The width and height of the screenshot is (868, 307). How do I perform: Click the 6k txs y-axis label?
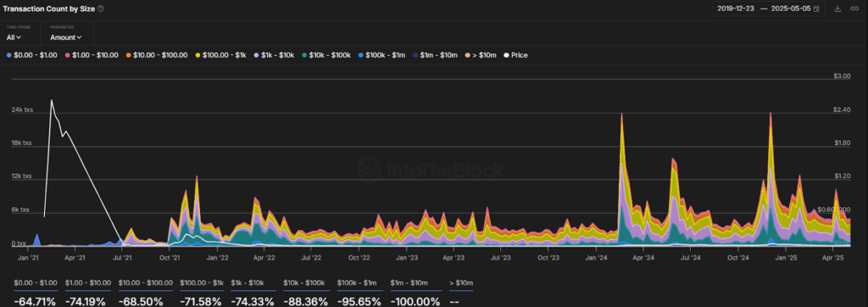tap(20, 210)
